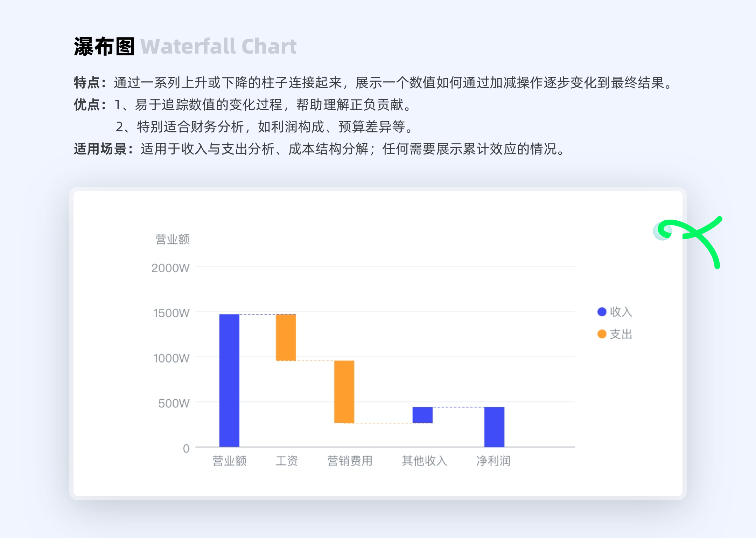This screenshot has width=756, height=538.
Task: Click the 优点 first point line
Action: tap(243, 105)
